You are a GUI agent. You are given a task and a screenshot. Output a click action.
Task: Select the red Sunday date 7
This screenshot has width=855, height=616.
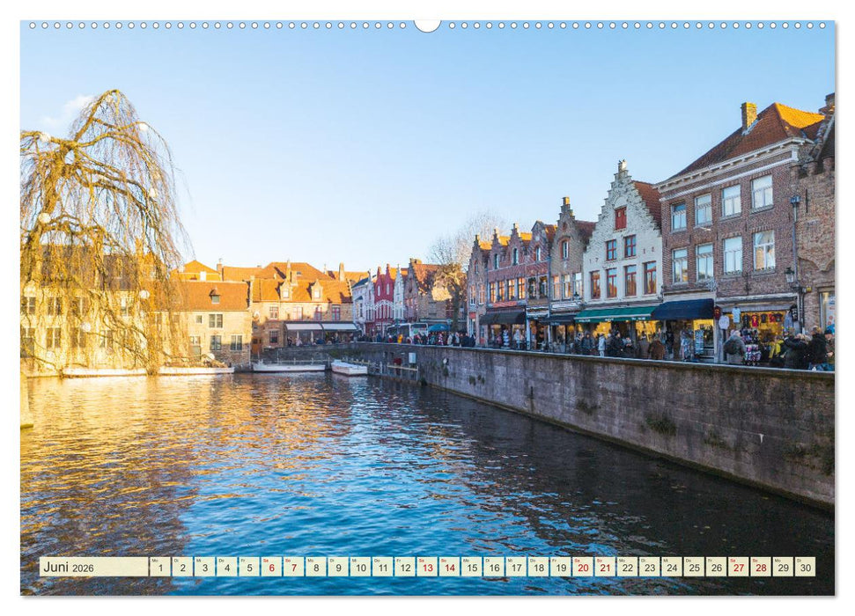pyautogui.click(x=293, y=567)
